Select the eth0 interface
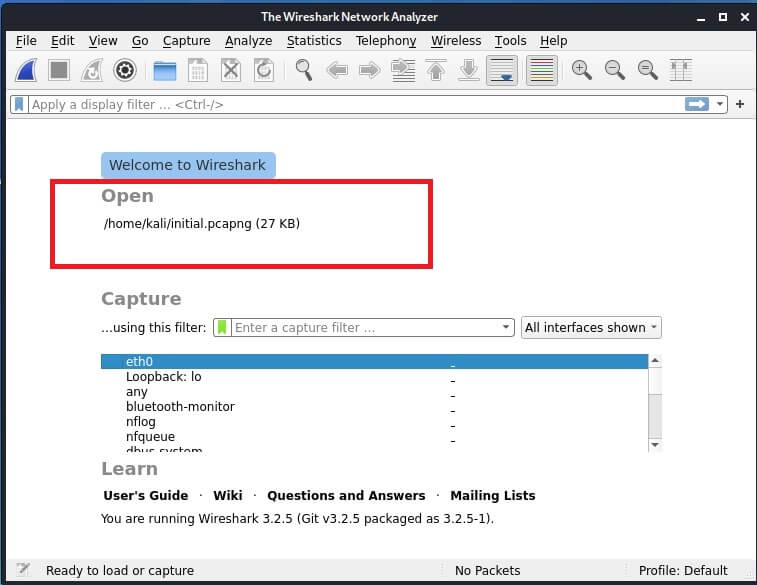 (x=374, y=362)
